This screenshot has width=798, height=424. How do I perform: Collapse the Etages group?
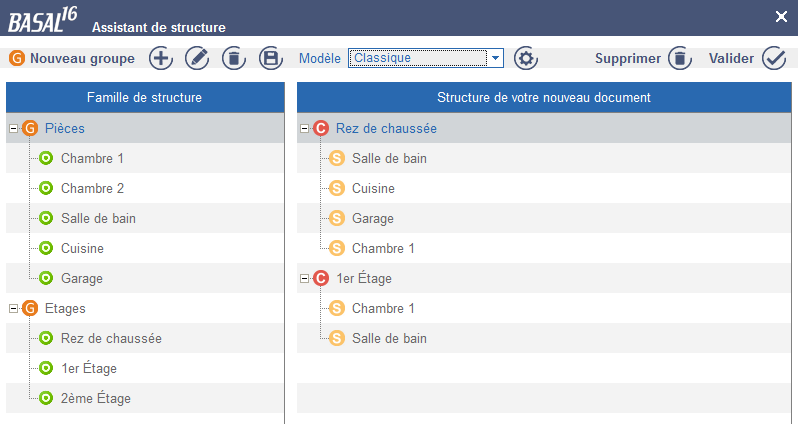(13, 308)
